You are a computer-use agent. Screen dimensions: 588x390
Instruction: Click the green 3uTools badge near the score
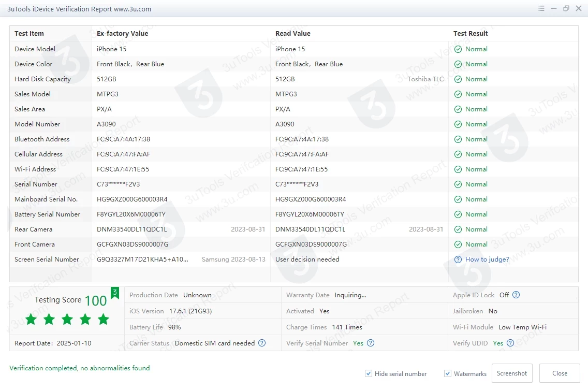(115, 293)
